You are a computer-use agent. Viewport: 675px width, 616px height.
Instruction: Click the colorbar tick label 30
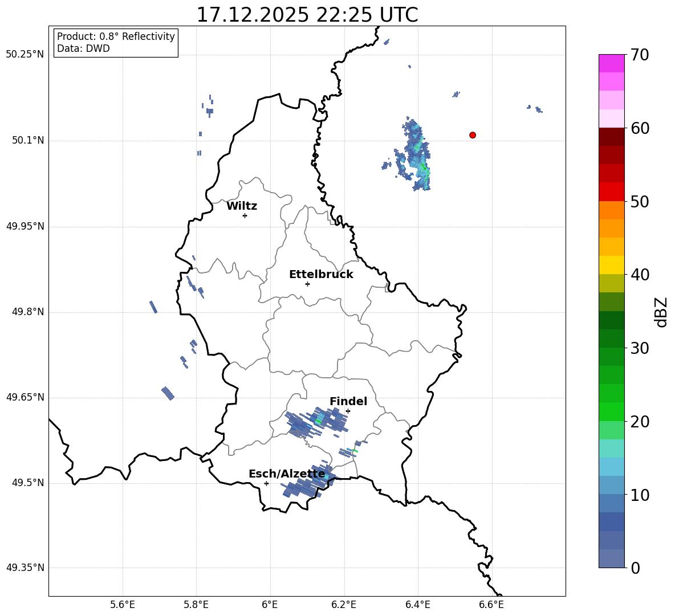(640, 348)
